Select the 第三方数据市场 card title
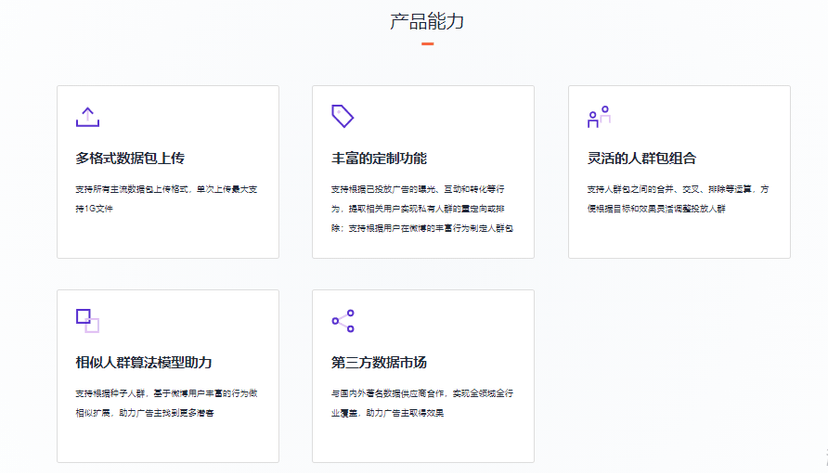The image size is (828, 473). (x=379, y=363)
